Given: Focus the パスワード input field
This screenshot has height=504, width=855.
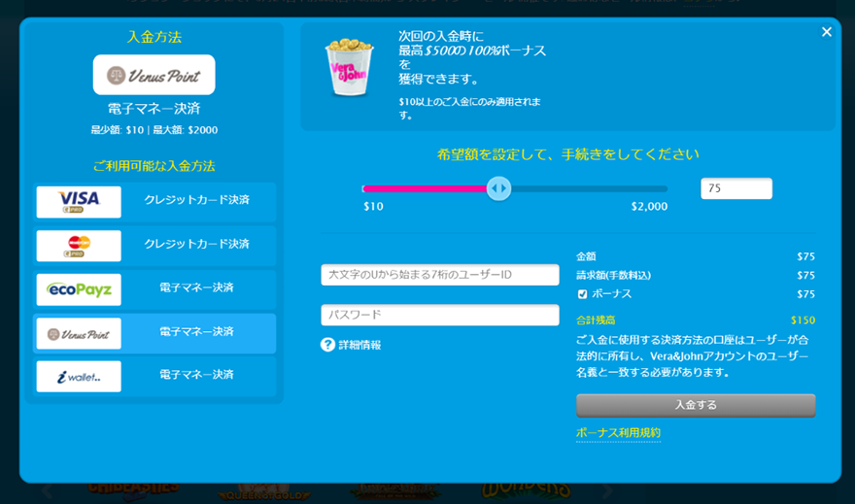Looking at the screenshot, I should pyautogui.click(x=440, y=315).
